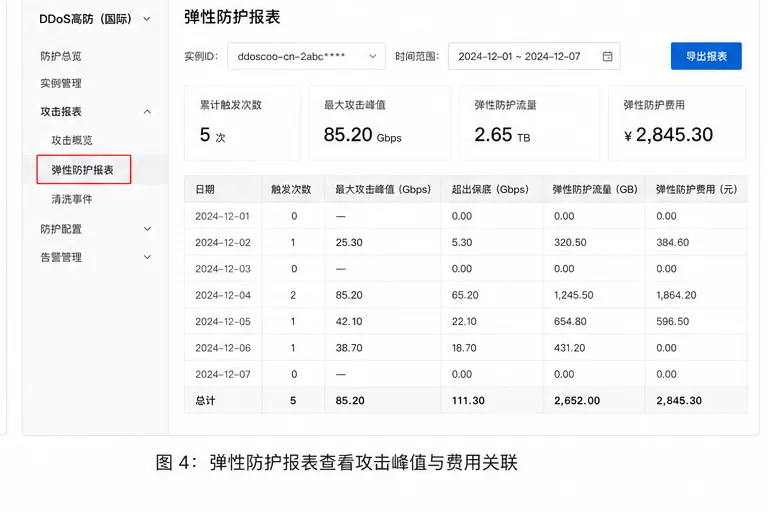This screenshot has height=512, width=768.
Task: Click the 日期 column header
Action: click(205, 190)
